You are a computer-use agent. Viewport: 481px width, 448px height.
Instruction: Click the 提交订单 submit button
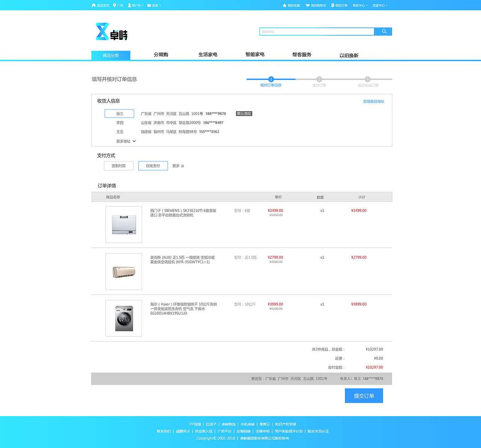364,396
